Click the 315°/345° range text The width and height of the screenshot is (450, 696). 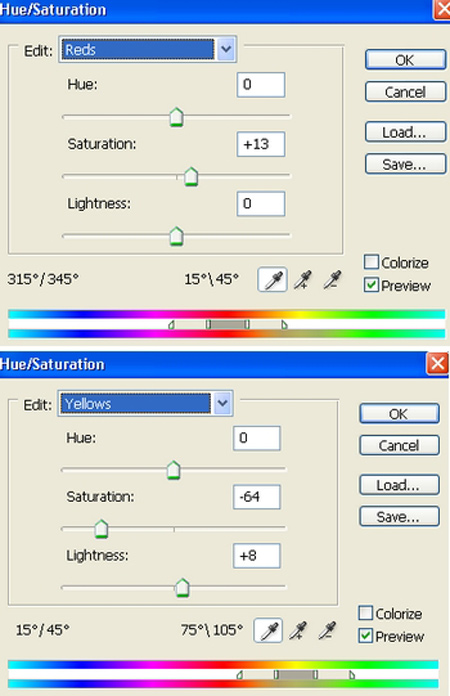click(43, 279)
